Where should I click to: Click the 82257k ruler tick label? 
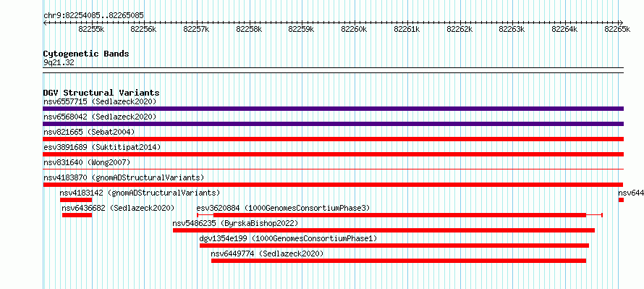coord(196,29)
